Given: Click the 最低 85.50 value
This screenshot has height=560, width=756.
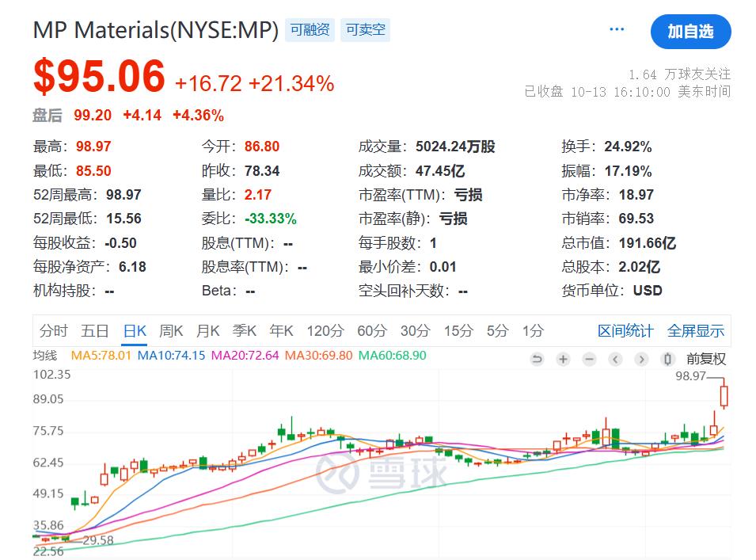Looking at the screenshot, I should tap(93, 171).
